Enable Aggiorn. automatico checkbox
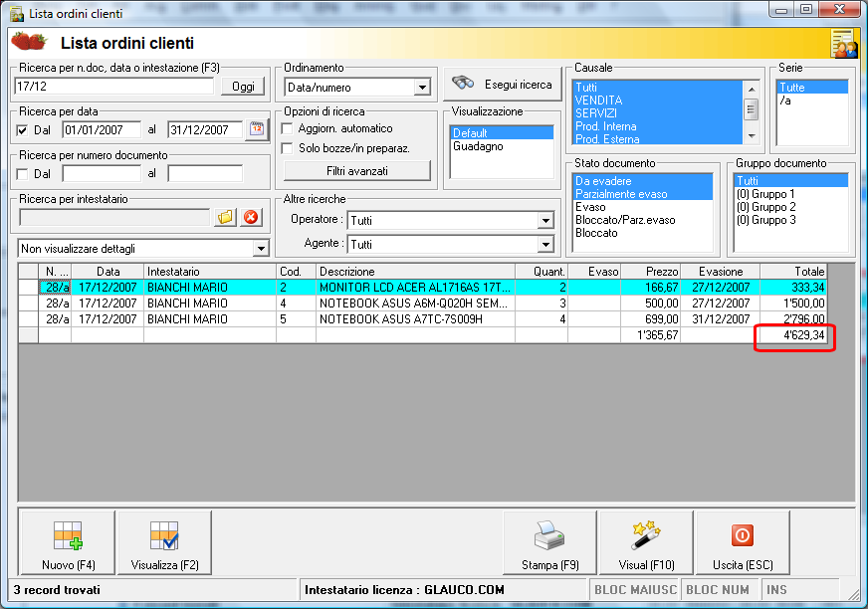Viewport: 868px width, 609px height. pyautogui.click(x=287, y=128)
